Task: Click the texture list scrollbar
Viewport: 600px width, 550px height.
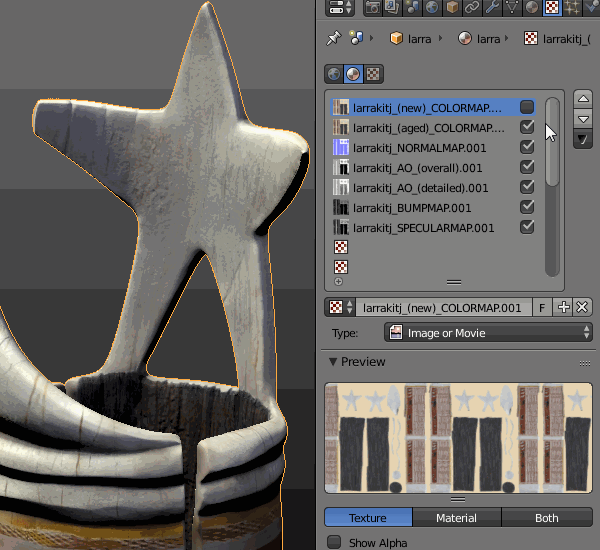Action: 552,142
